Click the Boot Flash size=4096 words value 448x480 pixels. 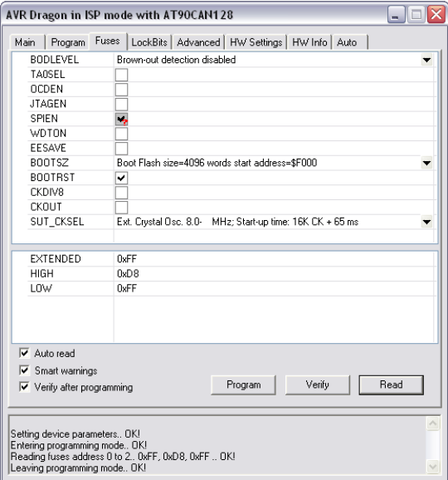(x=217, y=163)
